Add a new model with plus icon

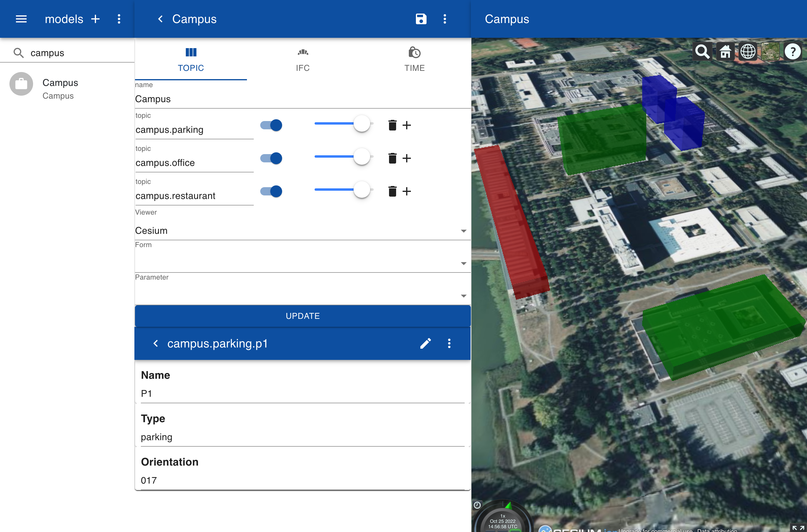(x=95, y=19)
